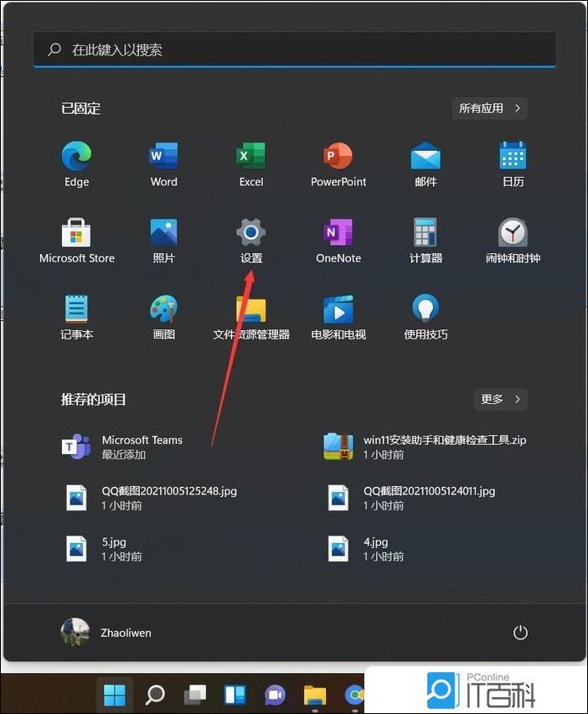The image size is (588, 714).
Task: Click the power button icon
Action: (520, 633)
